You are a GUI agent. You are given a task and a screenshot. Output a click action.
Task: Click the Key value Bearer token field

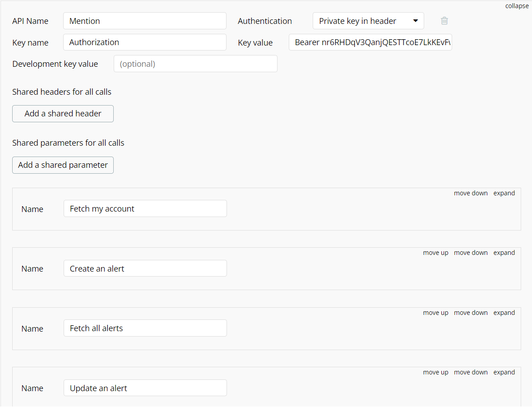click(x=370, y=42)
